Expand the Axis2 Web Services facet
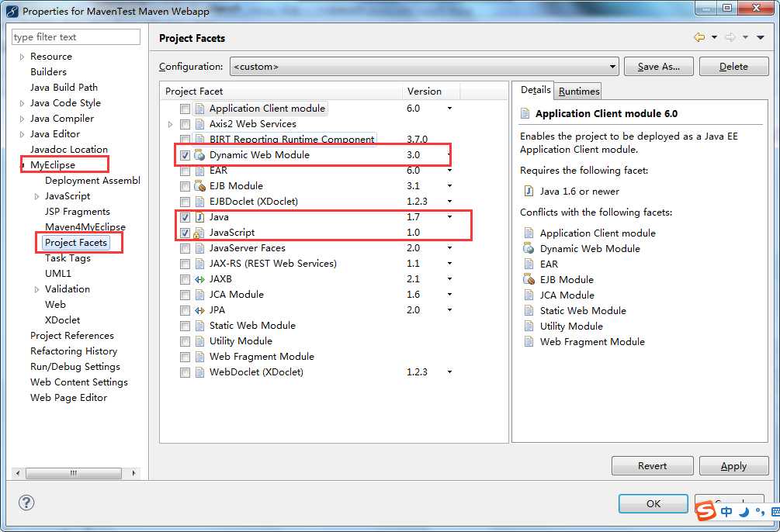This screenshot has width=780, height=532. [x=170, y=124]
